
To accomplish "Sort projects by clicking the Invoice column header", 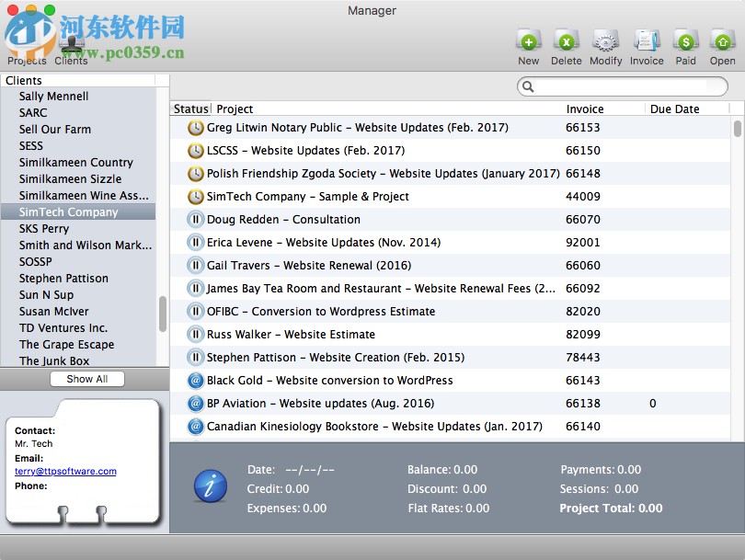I will tap(586, 109).
